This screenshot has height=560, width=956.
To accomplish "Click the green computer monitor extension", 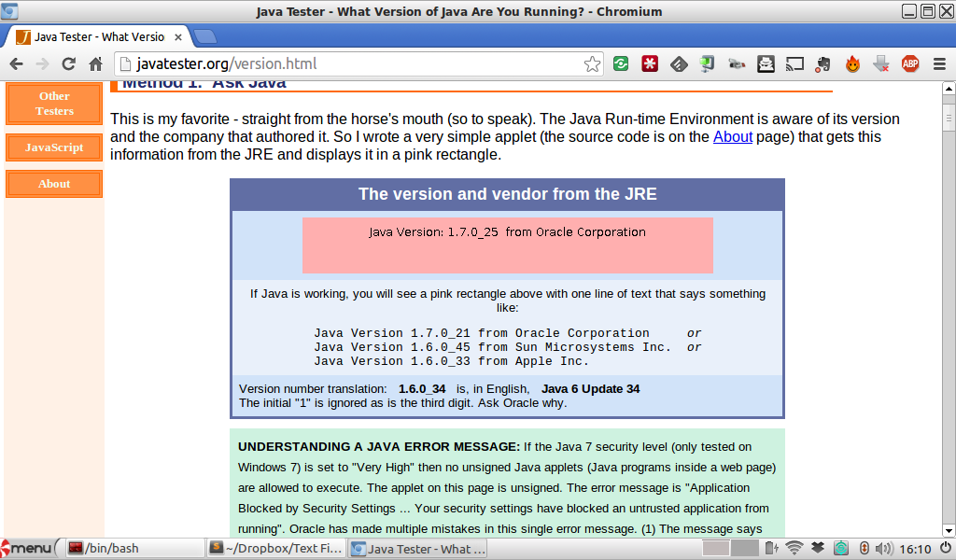I will pos(708,63).
